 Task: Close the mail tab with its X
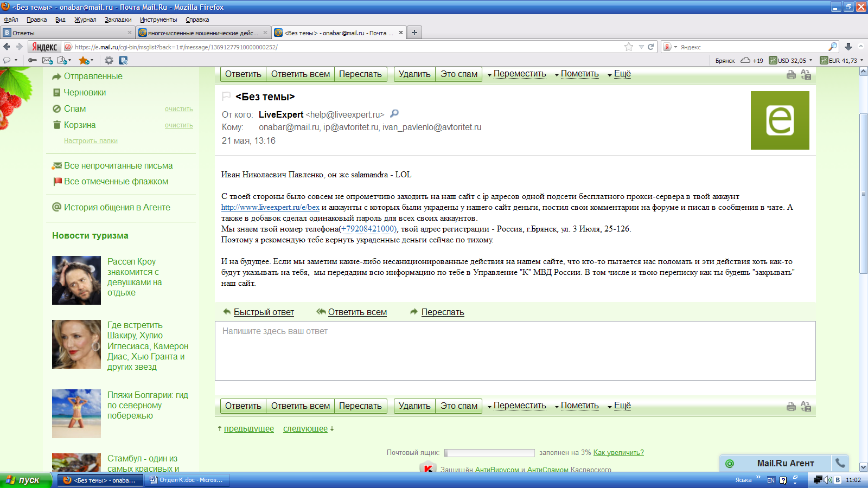point(401,33)
